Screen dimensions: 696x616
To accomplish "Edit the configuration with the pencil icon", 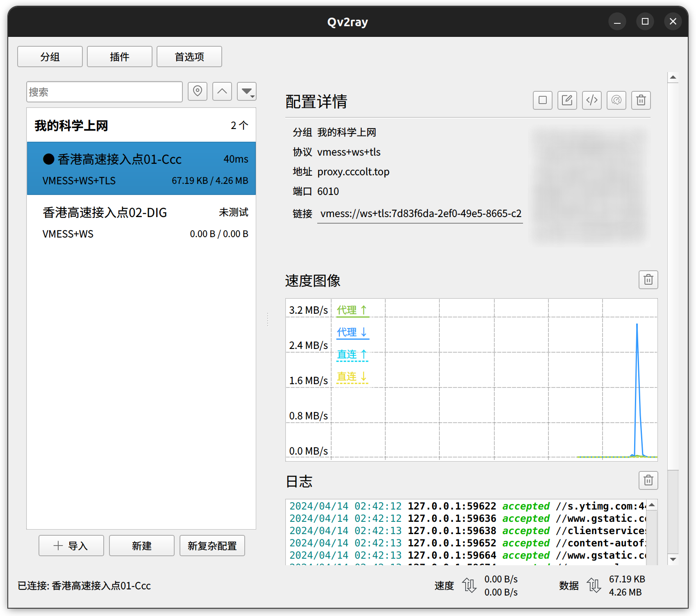I will click(x=567, y=100).
